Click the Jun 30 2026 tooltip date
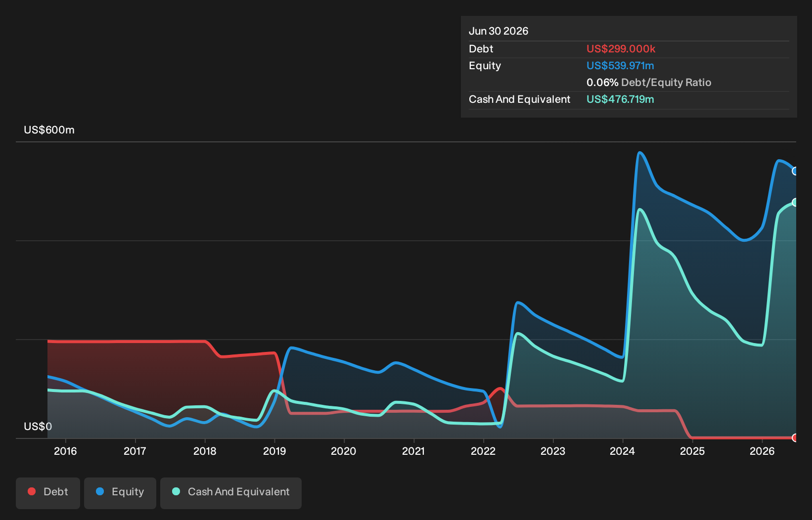Viewport: 812px width, 520px height. pyautogui.click(x=498, y=31)
